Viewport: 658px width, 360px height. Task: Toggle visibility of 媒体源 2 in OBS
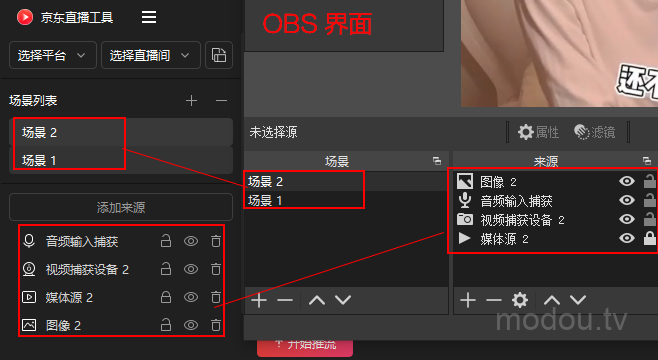[627, 238]
